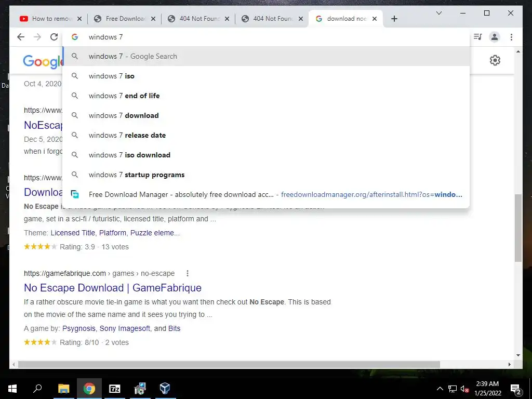Close the YouTube 'How to remov' tab

point(79,19)
